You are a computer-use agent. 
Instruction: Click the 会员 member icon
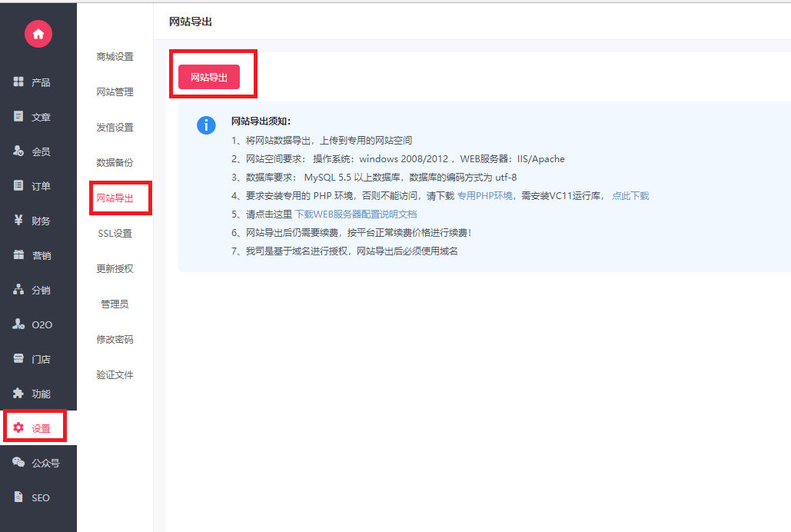[x=18, y=151]
